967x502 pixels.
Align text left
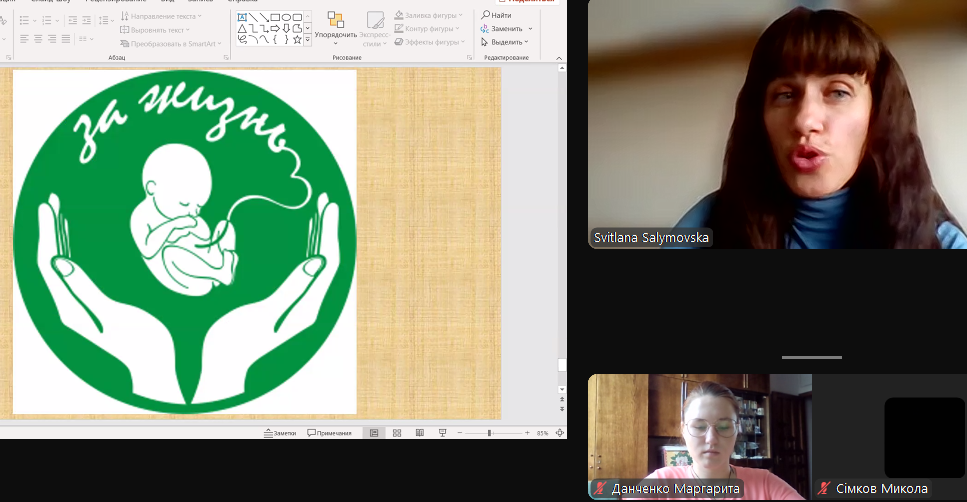tap(24, 39)
